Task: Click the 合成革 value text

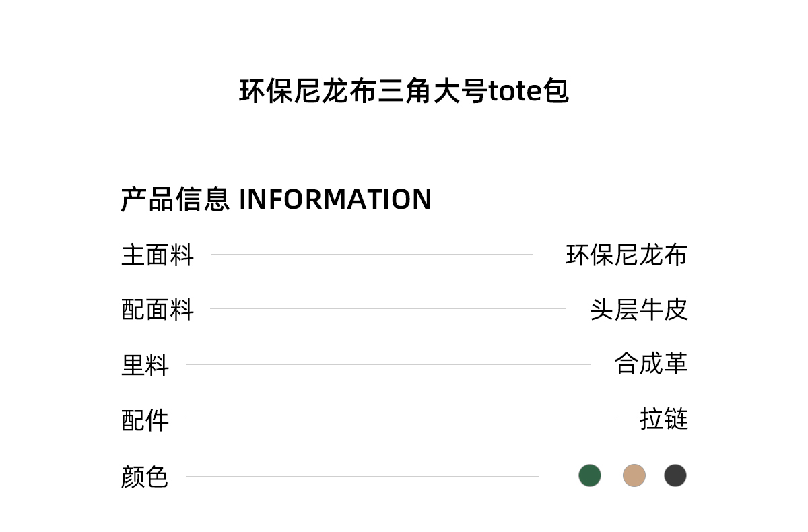Action: [651, 364]
